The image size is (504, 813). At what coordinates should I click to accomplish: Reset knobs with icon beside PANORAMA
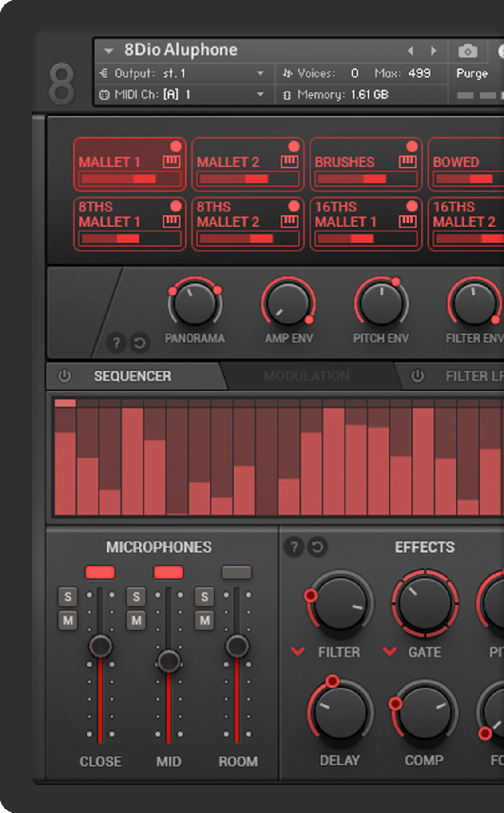pyautogui.click(x=139, y=343)
